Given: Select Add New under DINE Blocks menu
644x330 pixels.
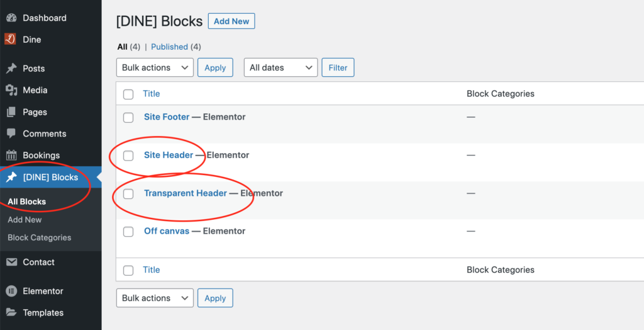Looking at the screenshot, I should point(25,220).
